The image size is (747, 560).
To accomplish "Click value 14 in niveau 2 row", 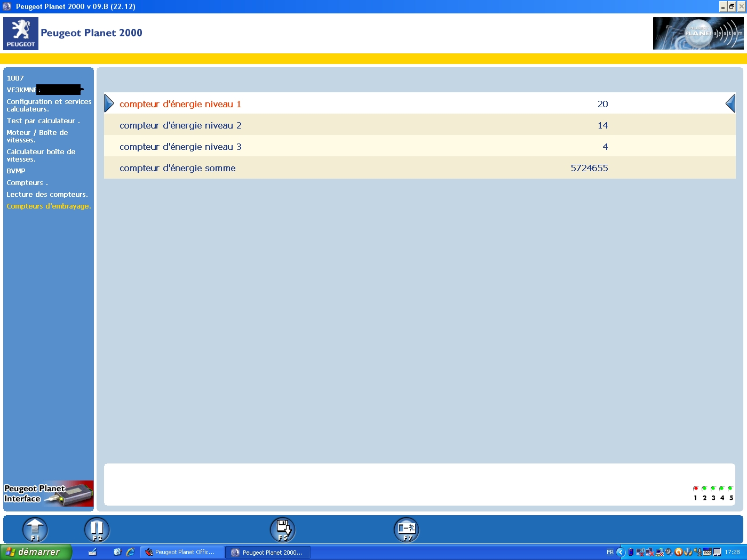I will [x=602, y=125].
